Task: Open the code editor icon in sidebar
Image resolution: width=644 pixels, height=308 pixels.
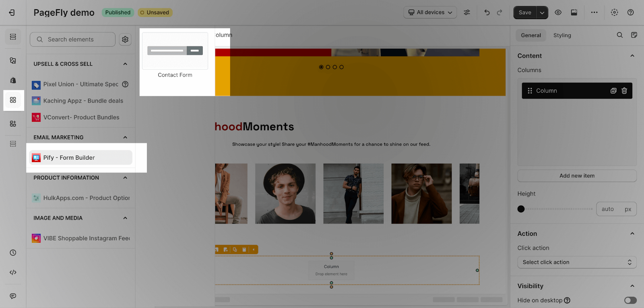Action: (x=13, y=273)
